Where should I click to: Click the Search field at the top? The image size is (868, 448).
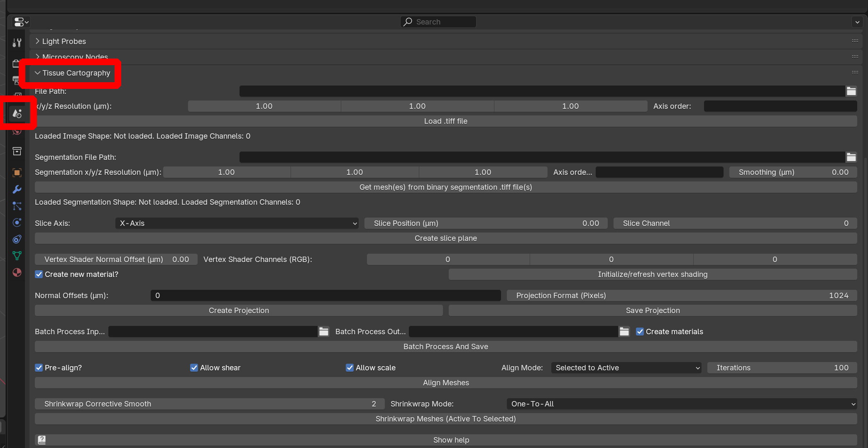(438, 22)
